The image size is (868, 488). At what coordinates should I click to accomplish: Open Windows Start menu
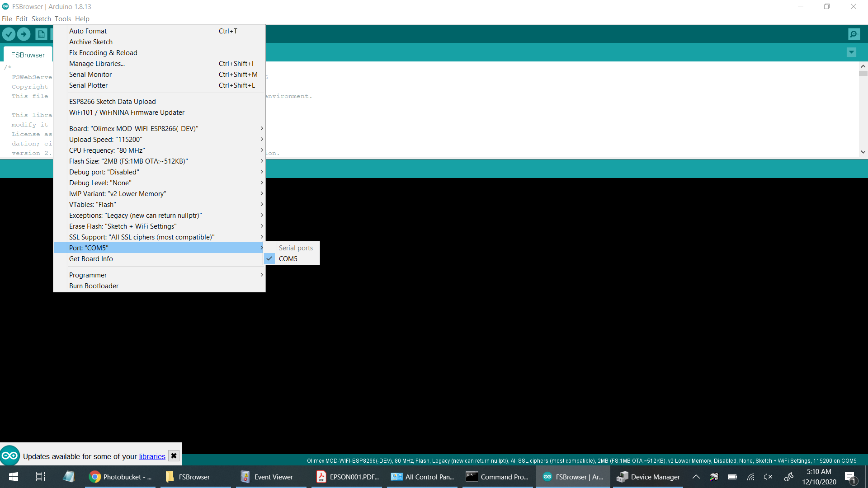(14, 477)
